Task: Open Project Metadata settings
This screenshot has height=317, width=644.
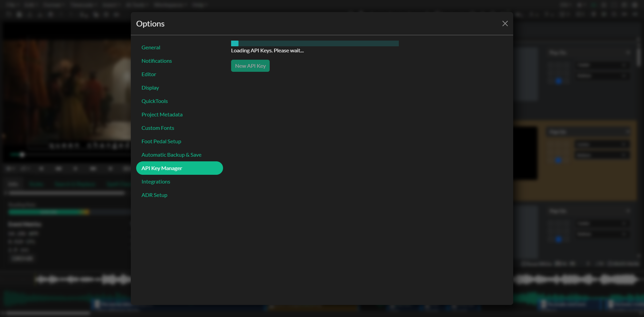Action: tap(179, 114)
